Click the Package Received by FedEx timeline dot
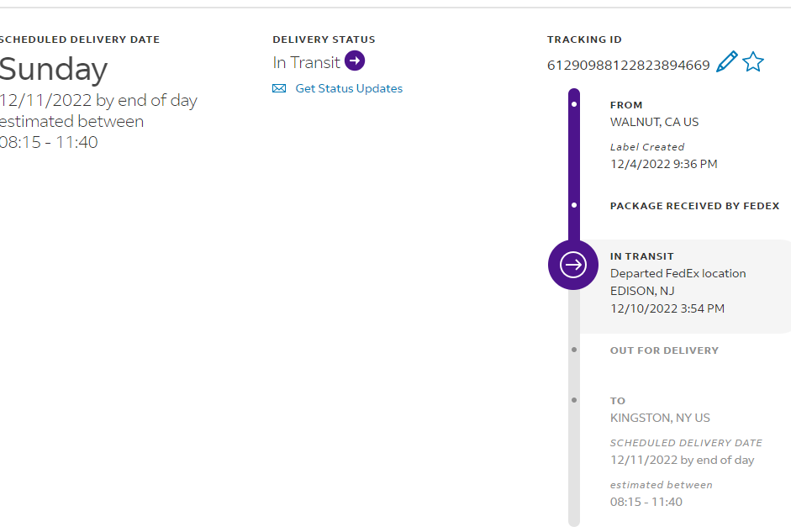 [x=574, y=206]
